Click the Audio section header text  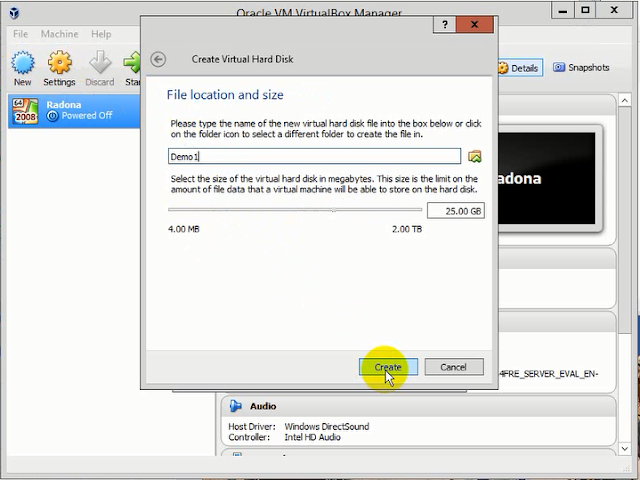(x=263, y=406)
